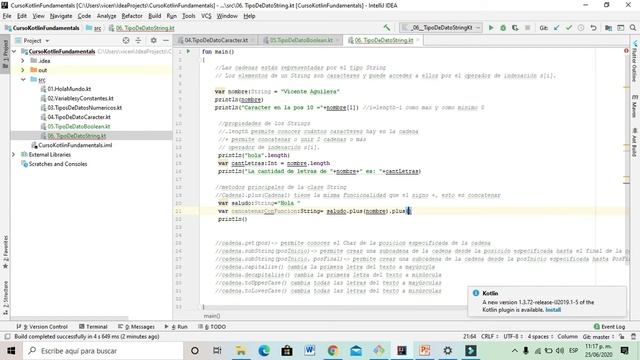
Task: Open Git master branch popup
Action: [x=598, y=337]
